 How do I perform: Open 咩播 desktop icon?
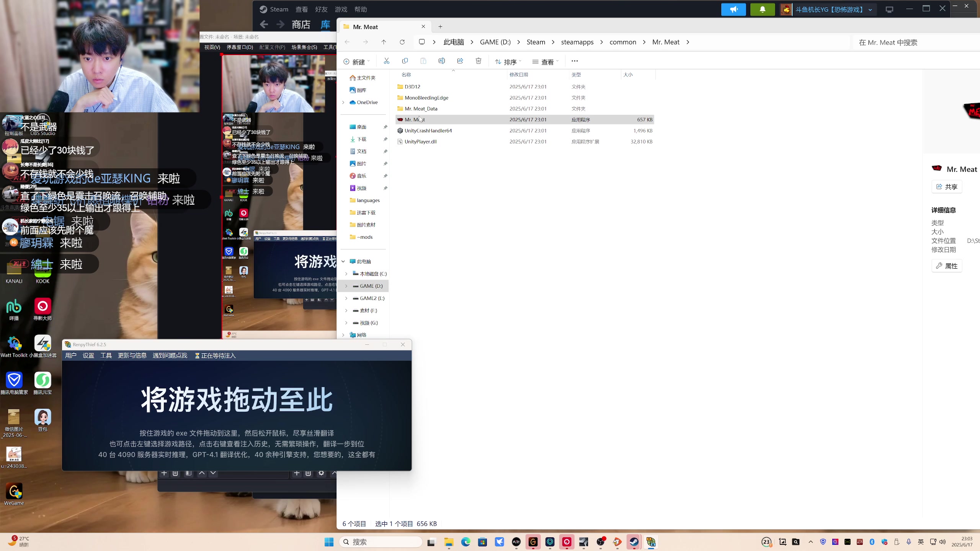[x=14, y=309]
